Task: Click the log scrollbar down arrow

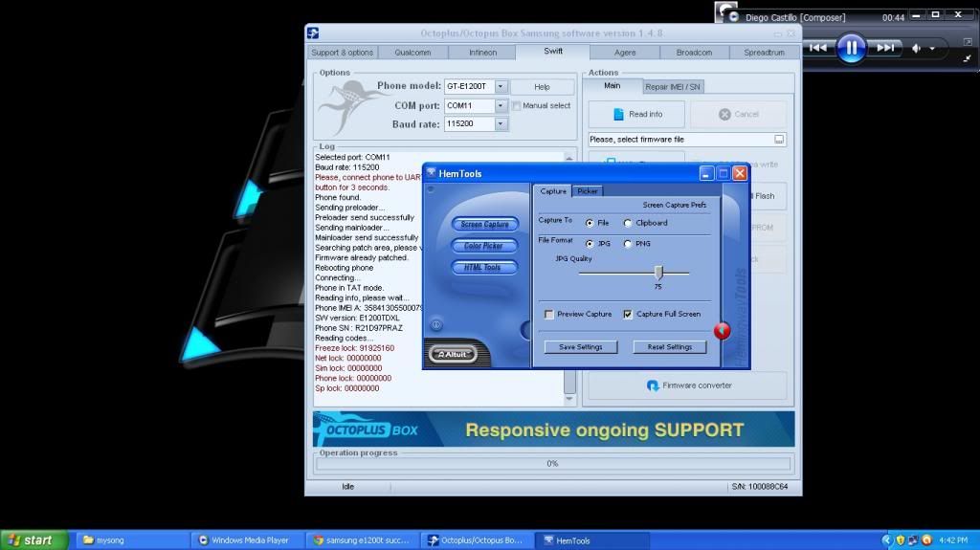Action: coord(569,398)
